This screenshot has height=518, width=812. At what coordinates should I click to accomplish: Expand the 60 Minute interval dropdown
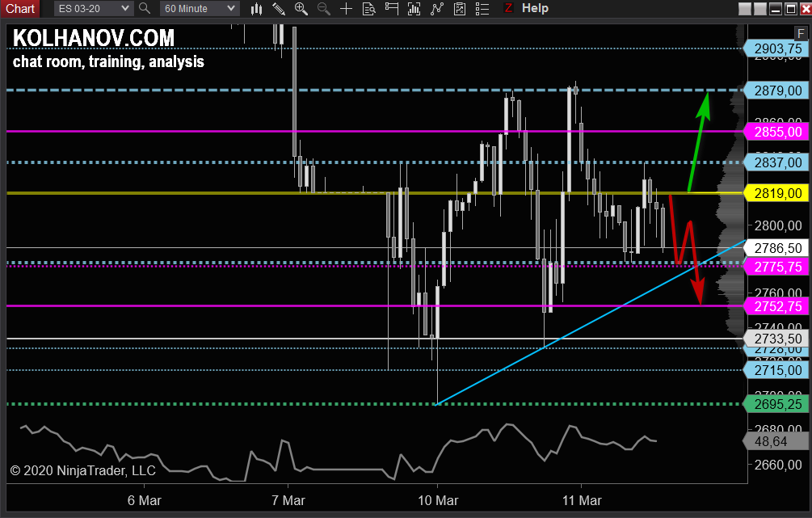click(x=199, y=9)
